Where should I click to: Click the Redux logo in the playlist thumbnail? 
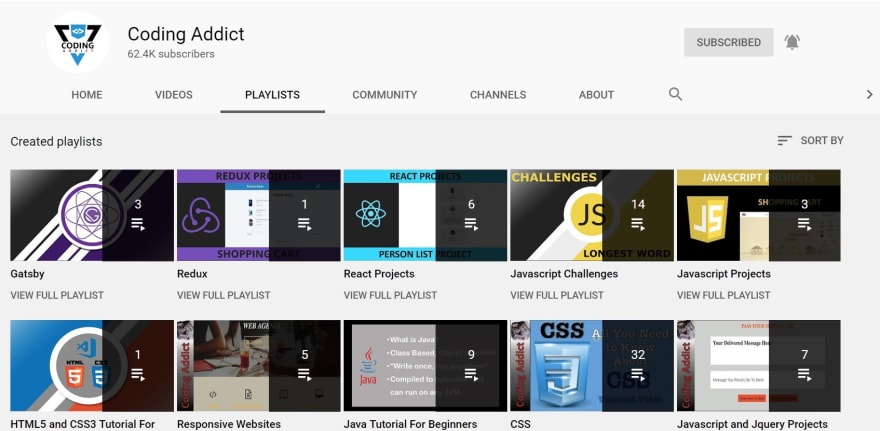coord(201,216)
